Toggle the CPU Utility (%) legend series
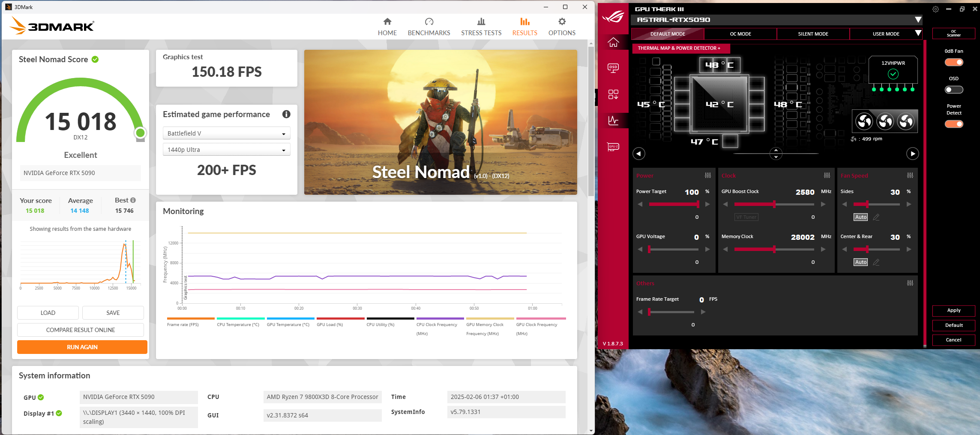 (390, 322)
